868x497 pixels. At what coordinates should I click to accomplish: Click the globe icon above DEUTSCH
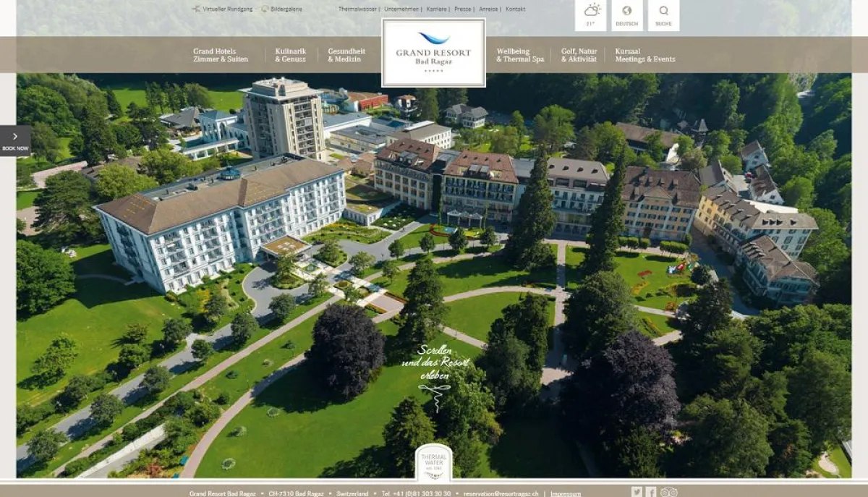pyautogui.click(x=626, y=11)
